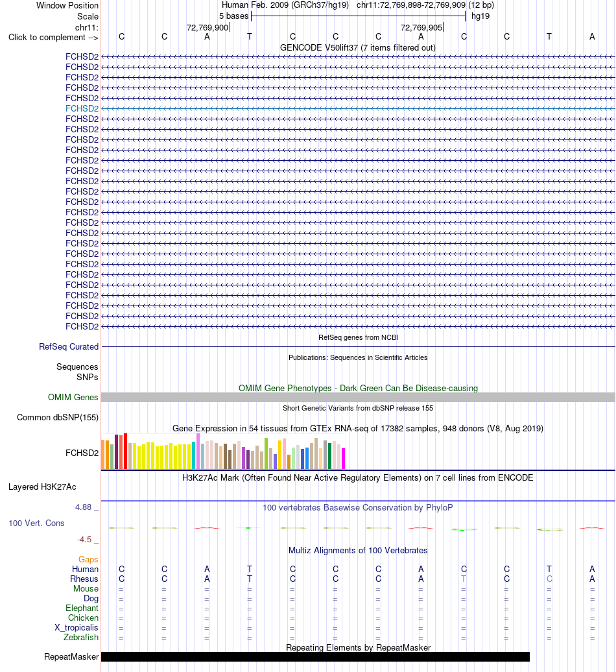Screen dimensions: 616x672
Task: Open "100 vertebrates Basewise Conservation by PhyloP" title
Action: 358,507
